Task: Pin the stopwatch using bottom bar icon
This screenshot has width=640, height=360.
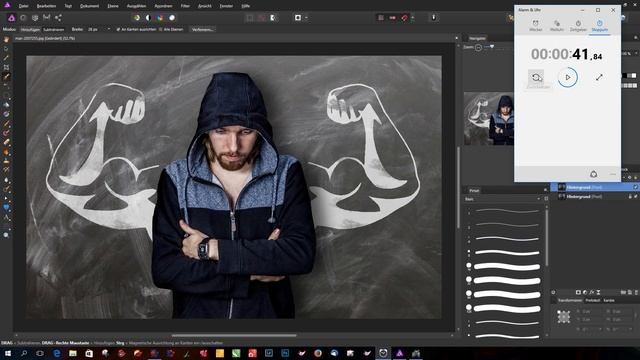Action: 593,174
